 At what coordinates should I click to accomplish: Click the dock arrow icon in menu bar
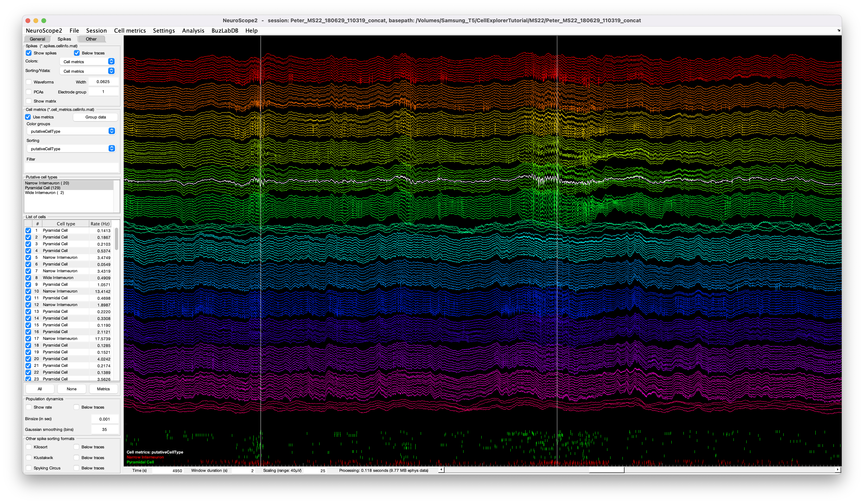click(839, 30)
